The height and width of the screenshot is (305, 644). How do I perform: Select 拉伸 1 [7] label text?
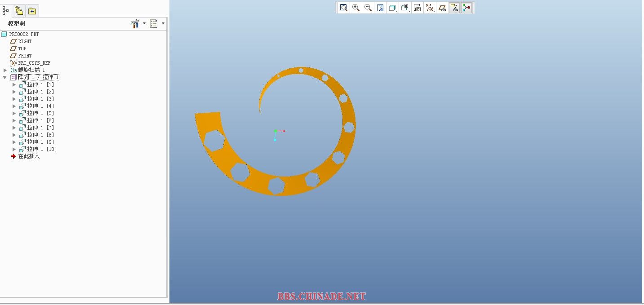pyautogui.click(x=40, y=128)
